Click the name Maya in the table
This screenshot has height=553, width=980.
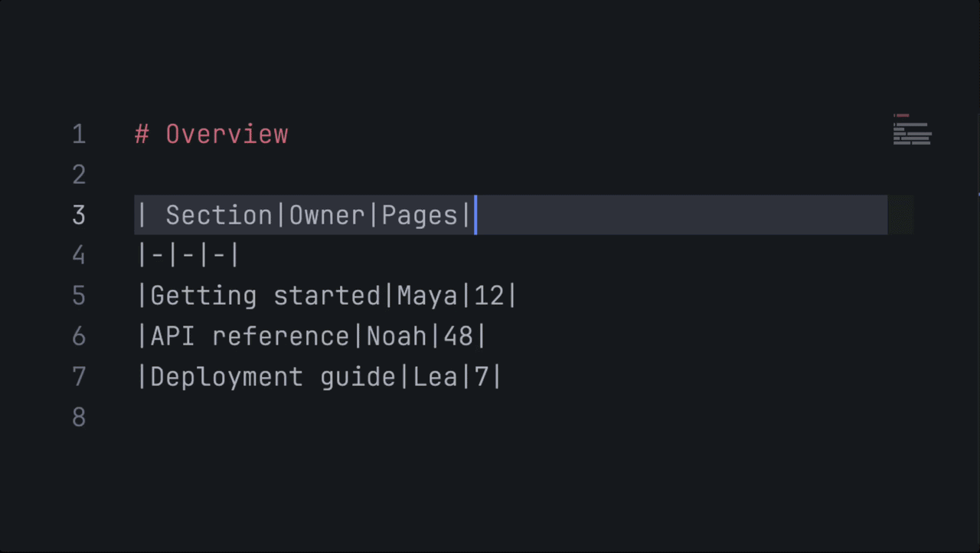427,296
